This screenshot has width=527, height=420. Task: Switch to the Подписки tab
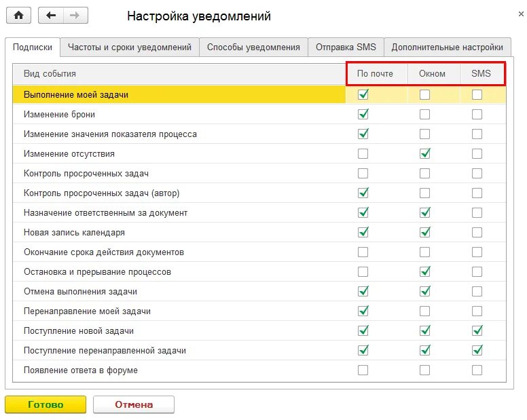33,47
